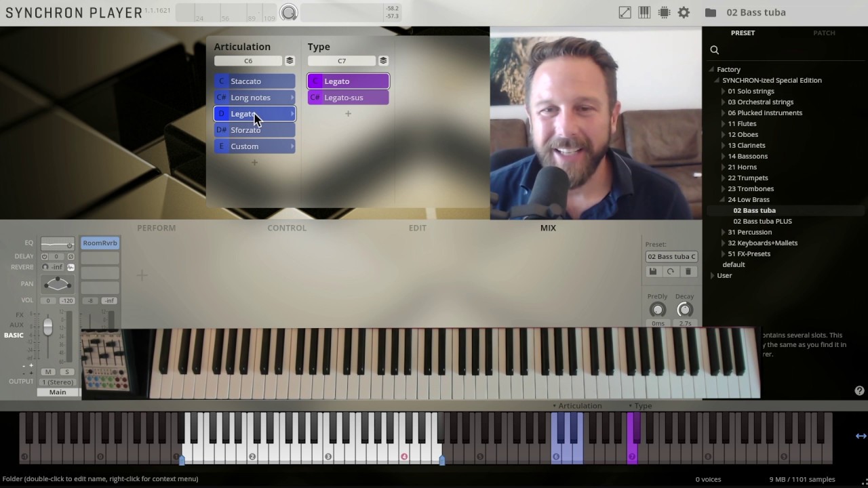Open layers icon beside Articulation C6
The height and width of the screenshot is (488, 868).
pos(290,61)
